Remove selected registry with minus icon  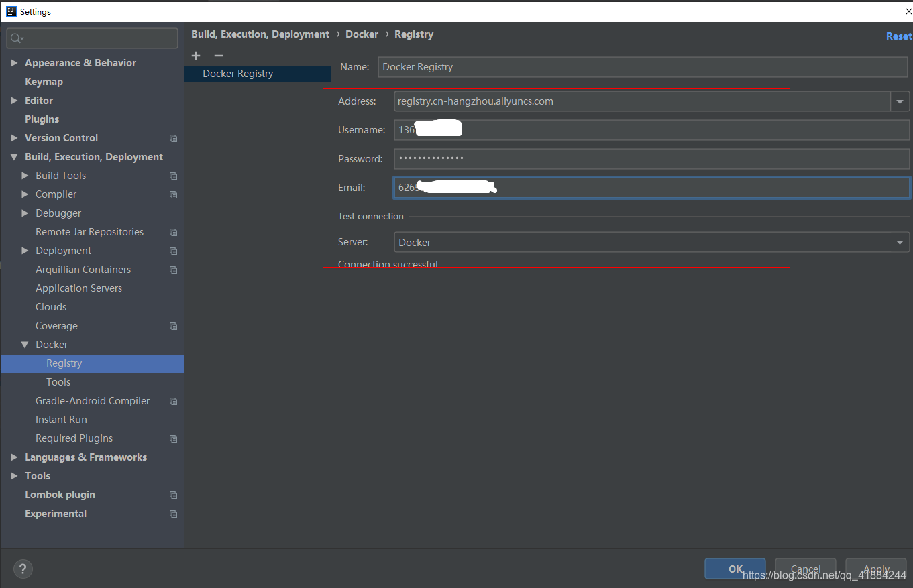click(218, 56)
